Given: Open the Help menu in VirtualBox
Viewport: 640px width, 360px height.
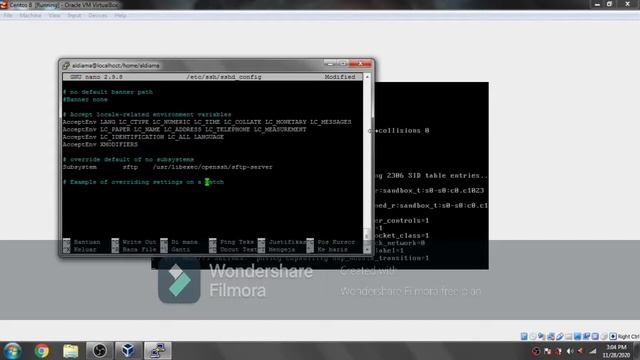Looking at the screenshot, I should click(120, 16).
